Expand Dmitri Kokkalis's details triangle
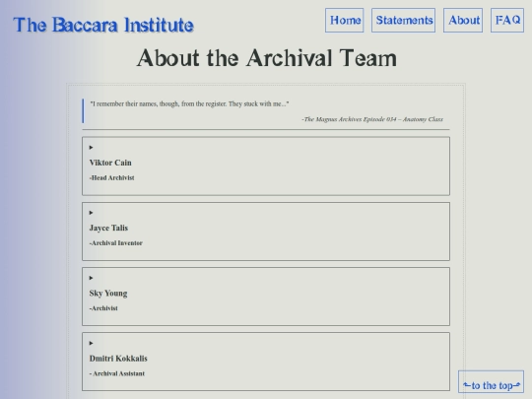The image size is (532, 399). tap(91, 343)
